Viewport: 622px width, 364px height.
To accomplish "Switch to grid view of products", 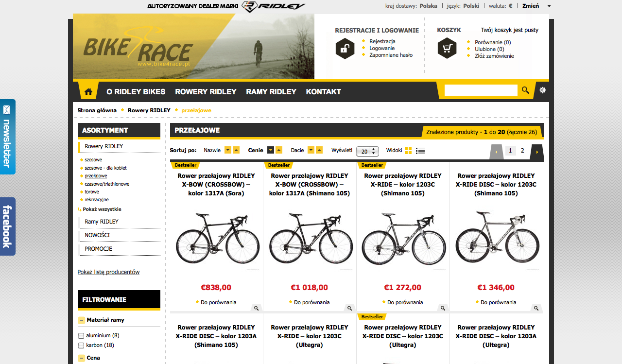I will (x=408, y=151).
